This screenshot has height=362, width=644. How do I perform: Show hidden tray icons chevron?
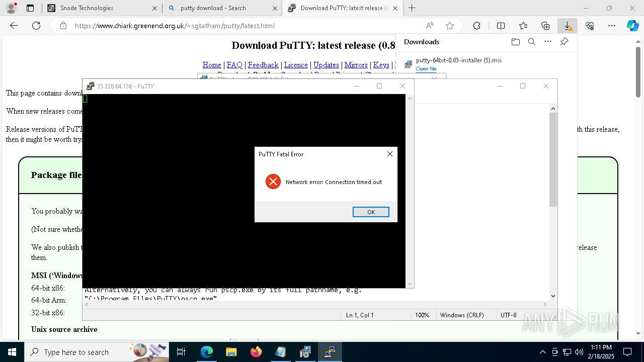pos(542,352)
